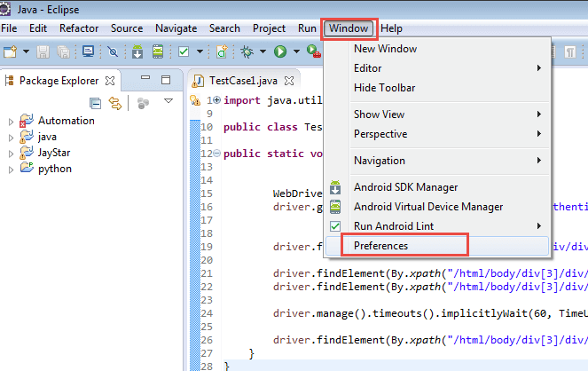
Task: Open the File menu
Action: [x=9, y=28]
